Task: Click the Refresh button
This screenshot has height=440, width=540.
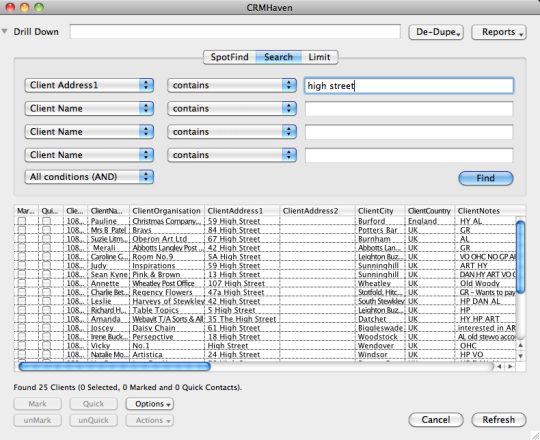Action: coord(499,420)
